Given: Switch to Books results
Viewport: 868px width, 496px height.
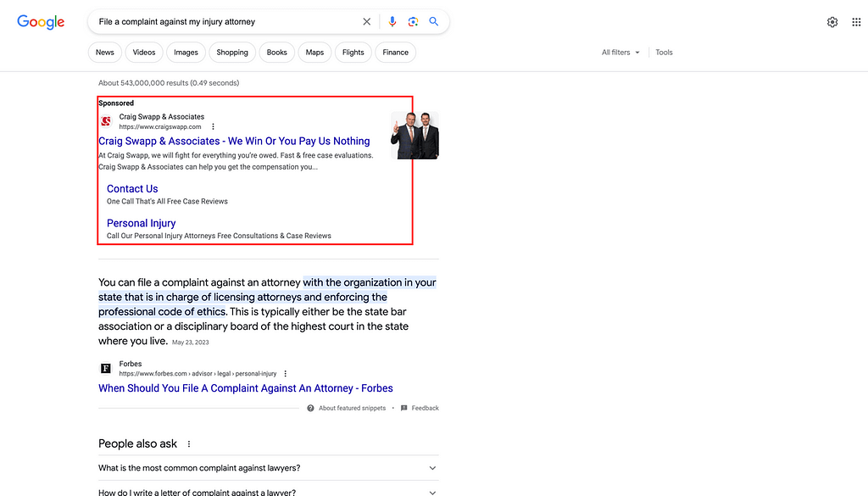Looking at the screenshot, I should tap(277, 52).
